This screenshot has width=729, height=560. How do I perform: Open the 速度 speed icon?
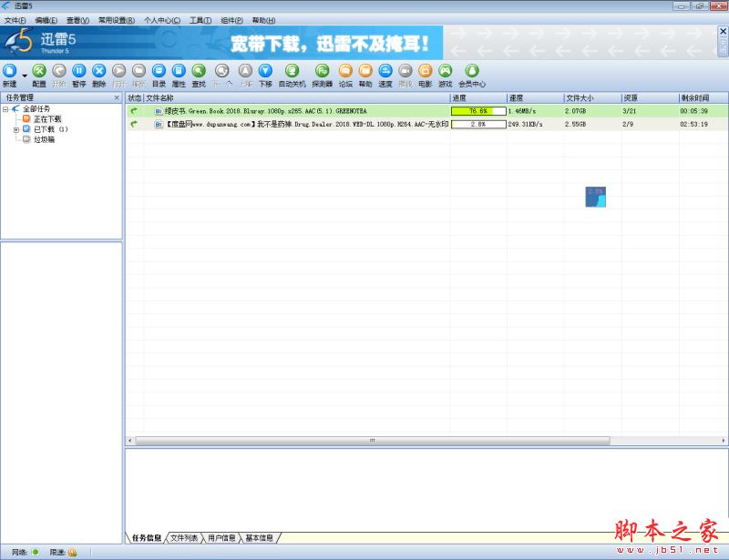coord(385,71)
